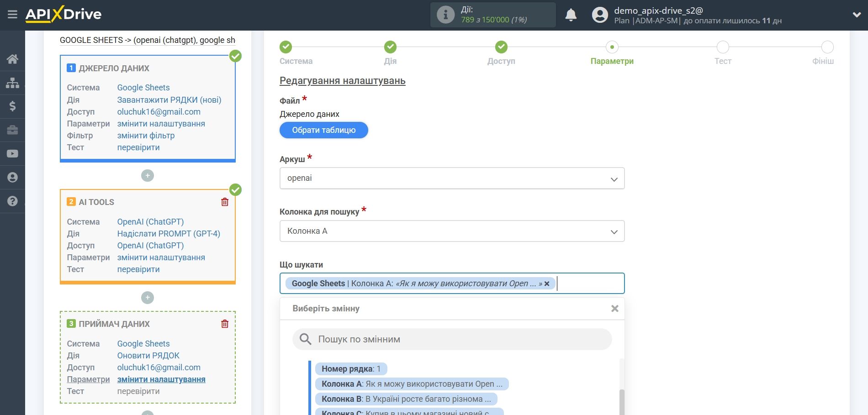
Task: Open receiver змінити налаштування link
Action: [161, 379]
